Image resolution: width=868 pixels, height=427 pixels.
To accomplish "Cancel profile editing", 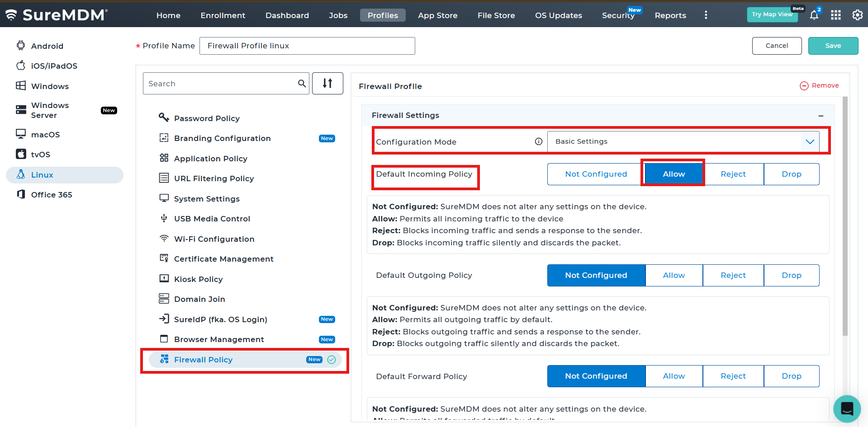I will tap(777, 46).
